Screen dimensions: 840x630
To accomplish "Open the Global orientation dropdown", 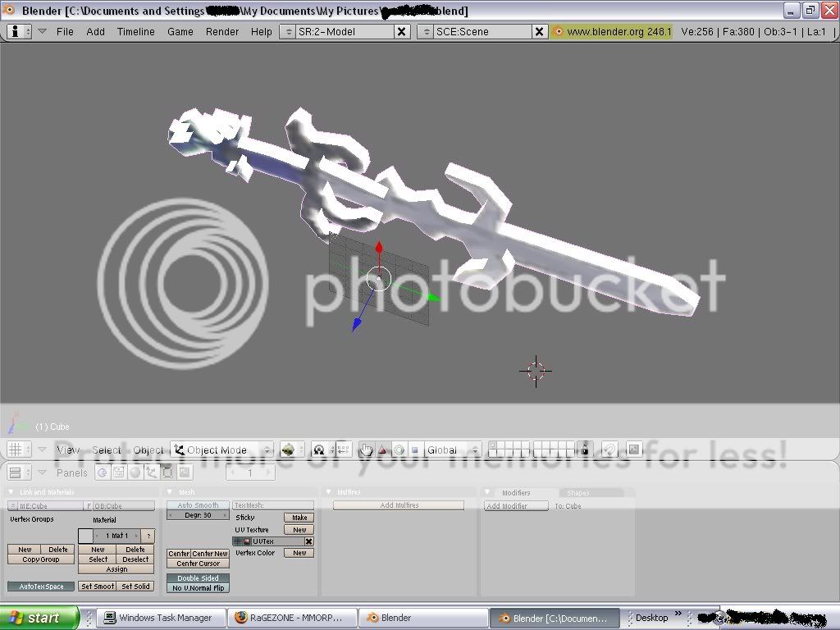I will (x=451, y=450).
